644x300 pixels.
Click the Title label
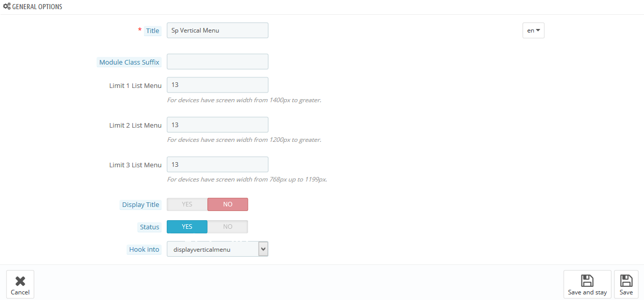coord(152,31)
